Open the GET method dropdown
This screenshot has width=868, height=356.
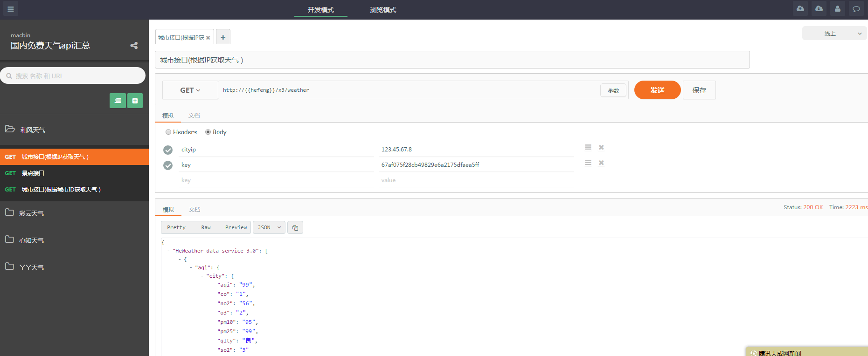190,90
